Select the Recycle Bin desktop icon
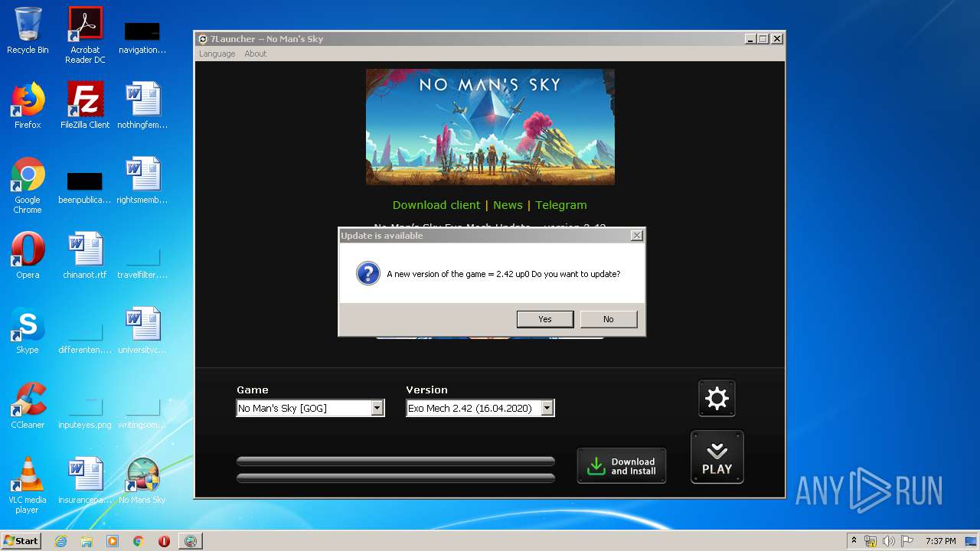 28,31
